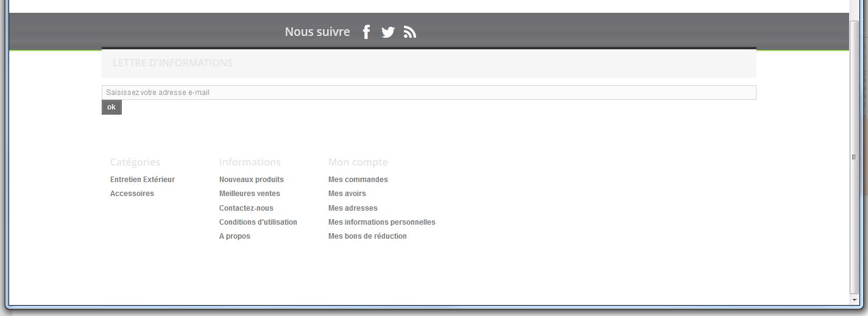Click the LETTRE D'INFORMATIONS heading

(173, 63)
